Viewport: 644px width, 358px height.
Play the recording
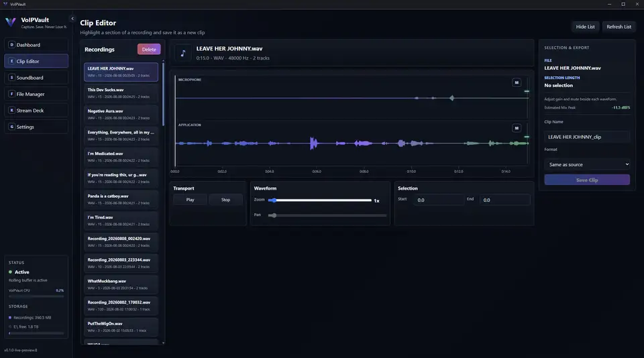coord(190,200)
